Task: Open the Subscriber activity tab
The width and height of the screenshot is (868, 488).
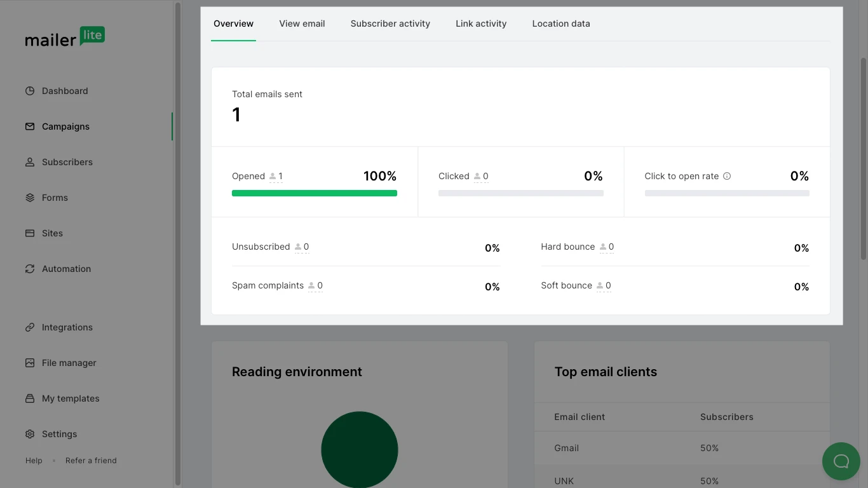Action: [x=390, y=24]
